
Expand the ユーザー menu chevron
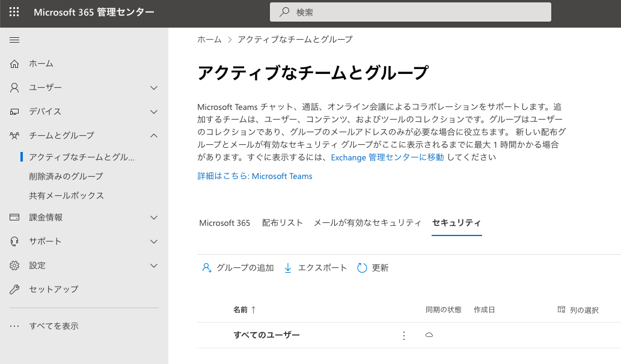click(x=154, y=88)
